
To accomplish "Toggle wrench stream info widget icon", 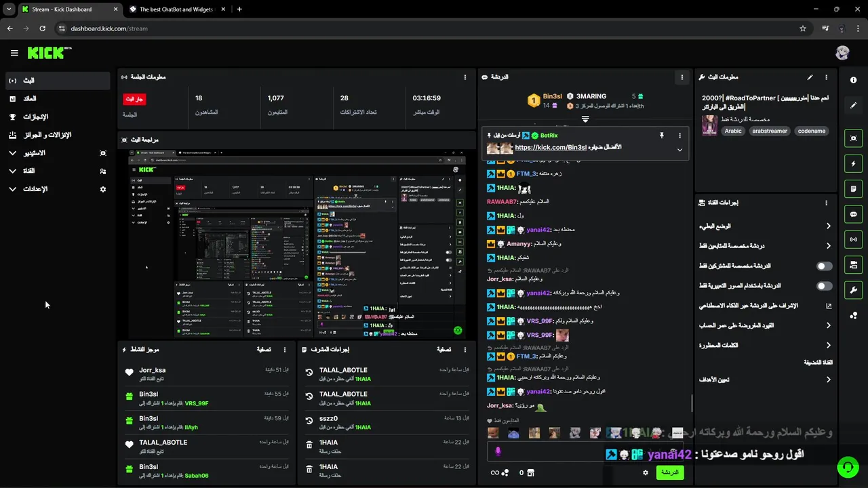I will click(853, 290).
